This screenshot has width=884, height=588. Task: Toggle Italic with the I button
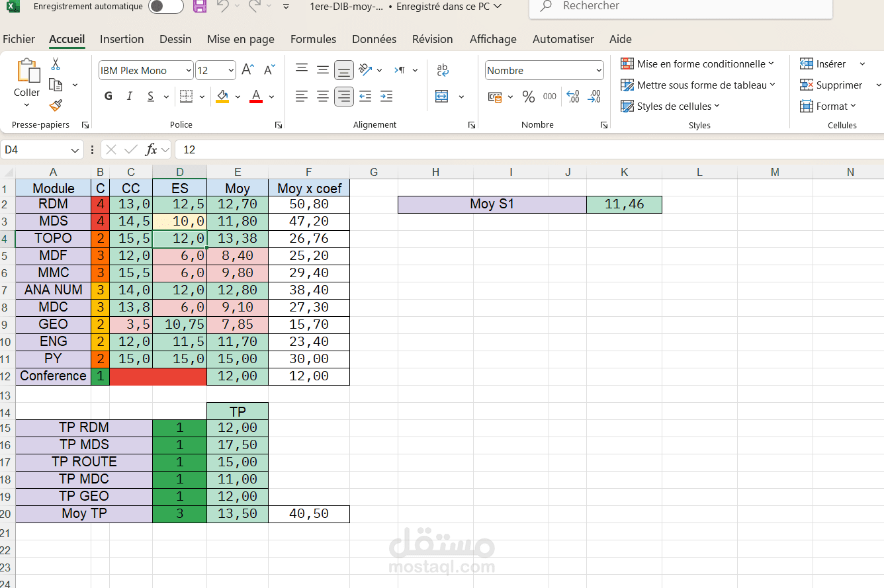click(130, 97)
